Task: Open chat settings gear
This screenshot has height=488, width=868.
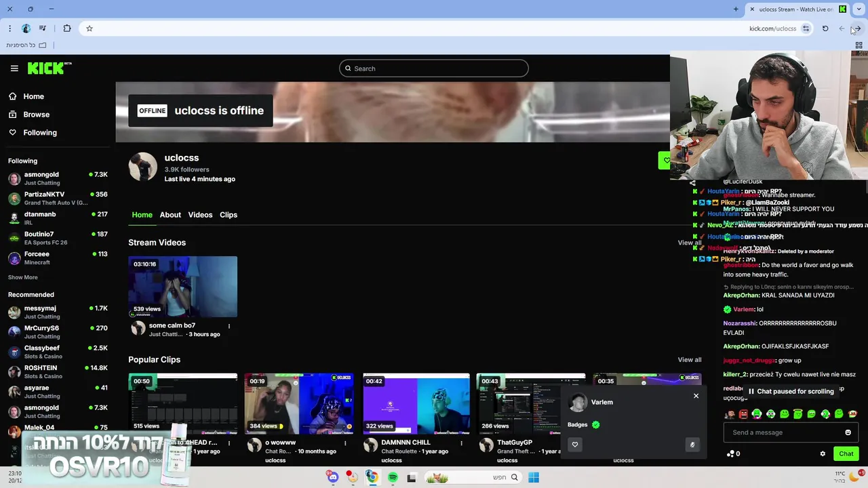Action: click(823, 454)
